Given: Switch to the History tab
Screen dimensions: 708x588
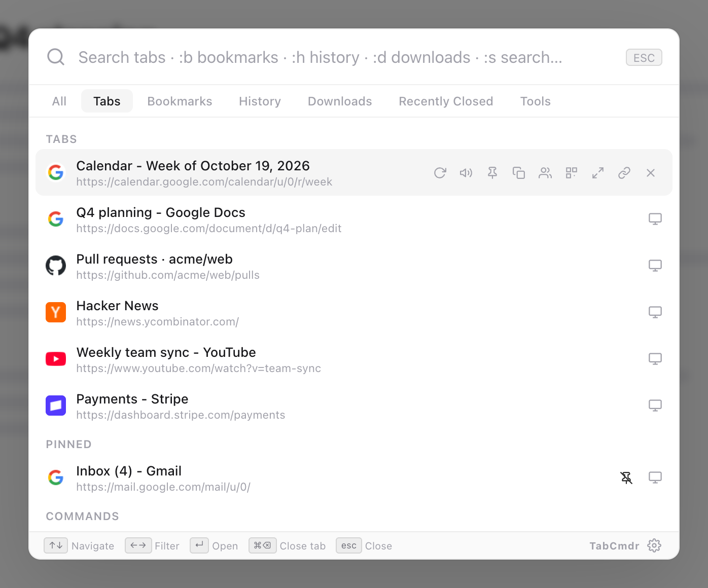Looking at the screenshot, I should pyautogui.click(x=260, y=101).
